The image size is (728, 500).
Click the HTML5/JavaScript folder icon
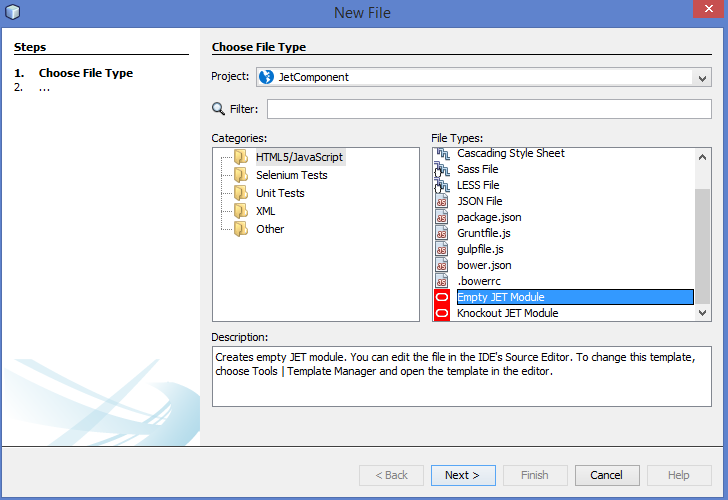click(240, 157)
